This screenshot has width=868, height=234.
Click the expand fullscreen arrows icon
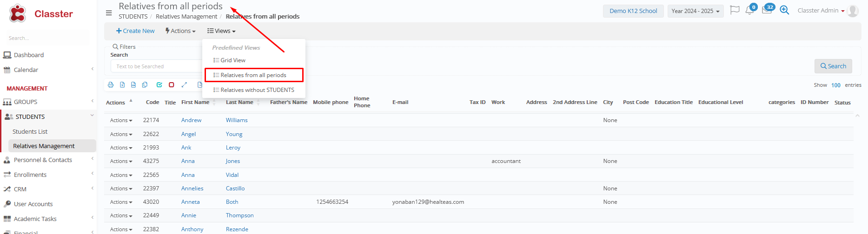point(184,85)
